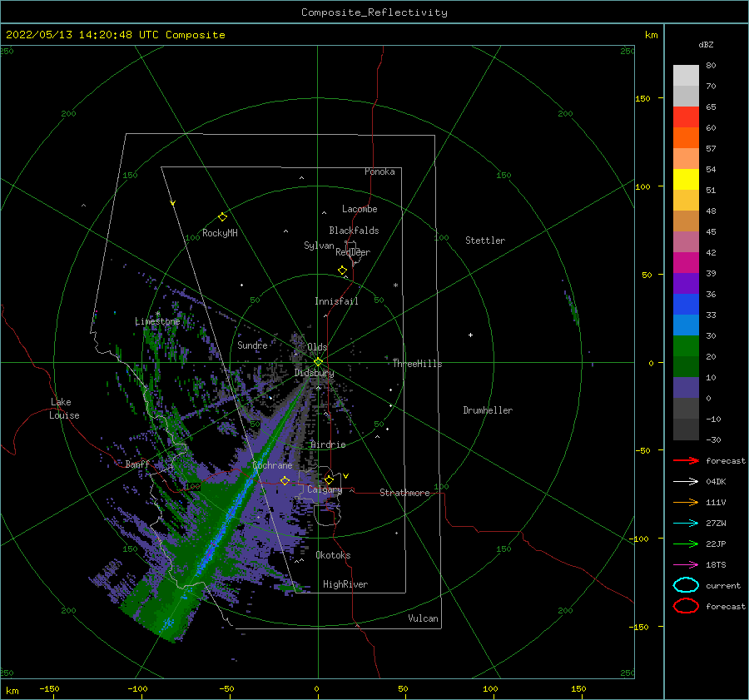Click the Airdrie label
This screenshot has width=749, height=700.
(328, 444)
